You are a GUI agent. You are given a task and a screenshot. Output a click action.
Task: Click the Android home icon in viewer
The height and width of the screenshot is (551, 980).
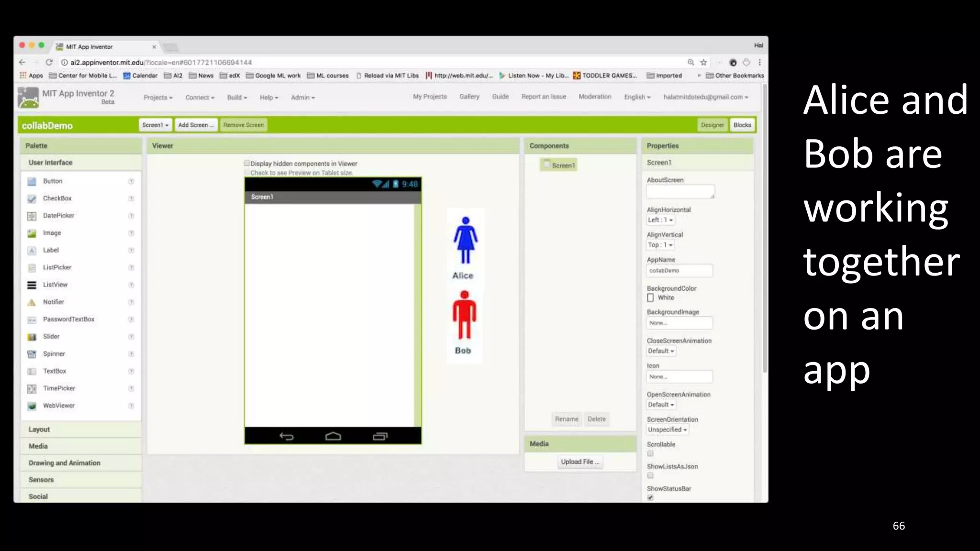click(x=333, y=436)
